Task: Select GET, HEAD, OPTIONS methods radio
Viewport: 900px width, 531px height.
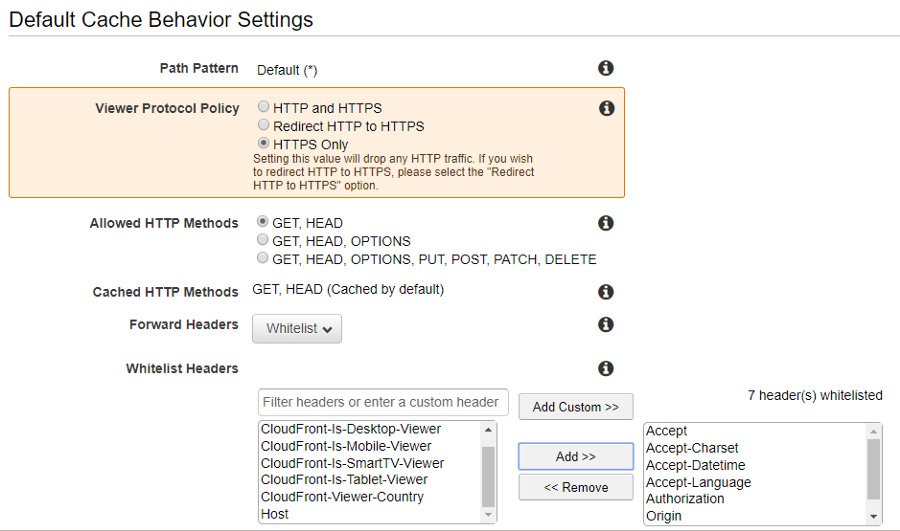Action: [263, 240]
